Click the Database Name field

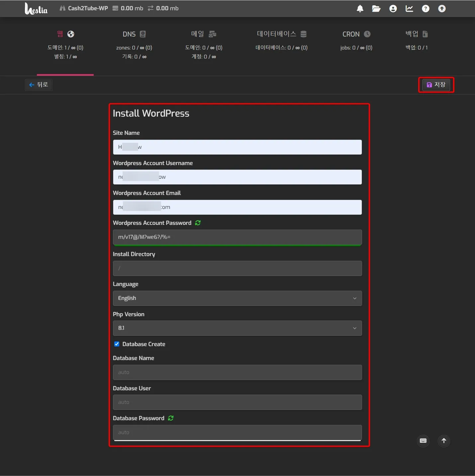237,372
